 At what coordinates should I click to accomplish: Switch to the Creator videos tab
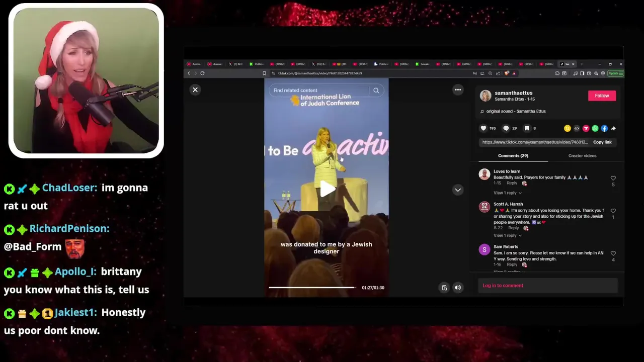pyautogui.click(x=582, y=156)
